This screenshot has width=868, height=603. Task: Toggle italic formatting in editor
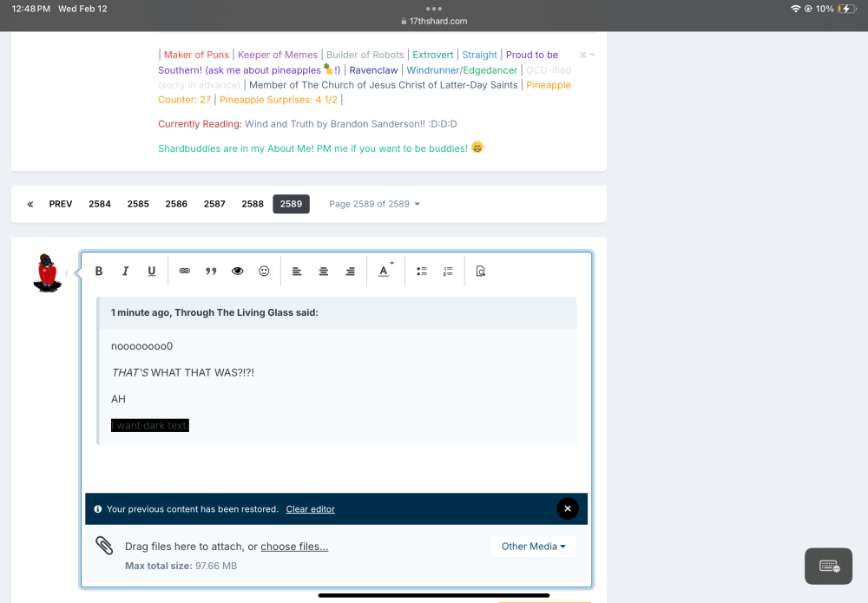(x=125, y=271)
